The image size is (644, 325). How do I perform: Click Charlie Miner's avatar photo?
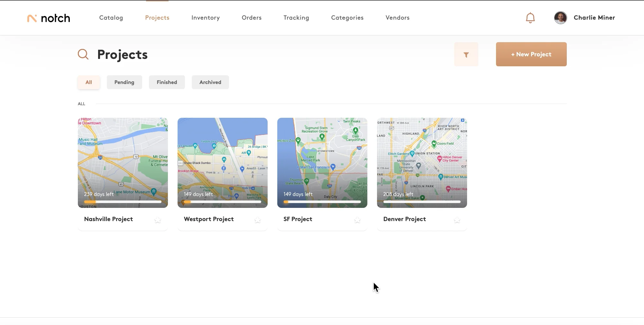(560, 18)
